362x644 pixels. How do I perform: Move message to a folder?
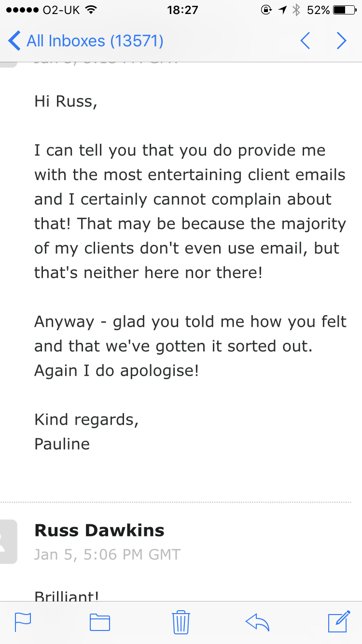[x=100, y=622]
